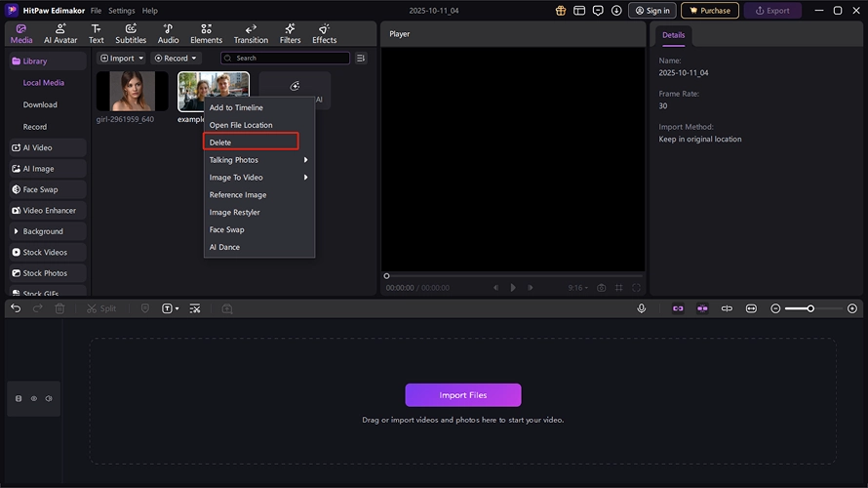Image resolution: width=868 pixels, height=488 pixels.
Task: Toggle track visibility eye icon
Action: [x=34, y=398]
